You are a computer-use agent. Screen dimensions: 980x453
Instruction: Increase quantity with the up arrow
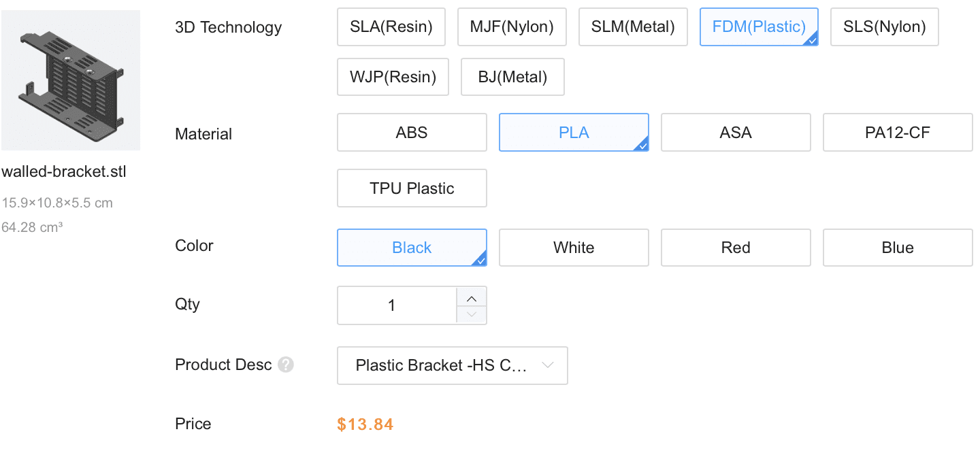pos(472,298)
